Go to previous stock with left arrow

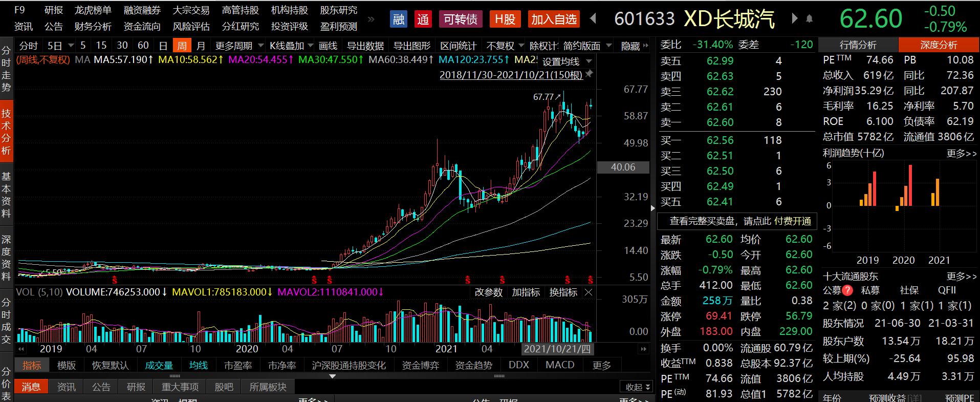tap(593, 19)
